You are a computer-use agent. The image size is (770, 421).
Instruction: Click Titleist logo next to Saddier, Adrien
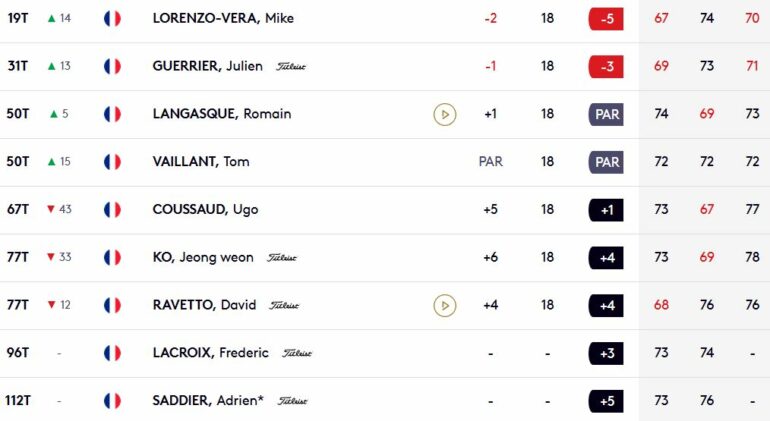pyautogui.click(x=293, y=401)
